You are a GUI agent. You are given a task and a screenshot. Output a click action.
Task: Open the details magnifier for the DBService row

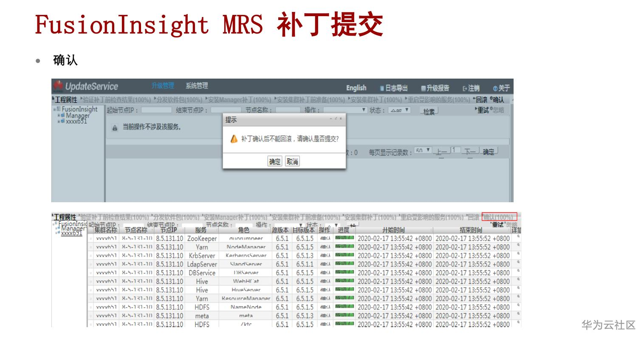pos(519,271)
